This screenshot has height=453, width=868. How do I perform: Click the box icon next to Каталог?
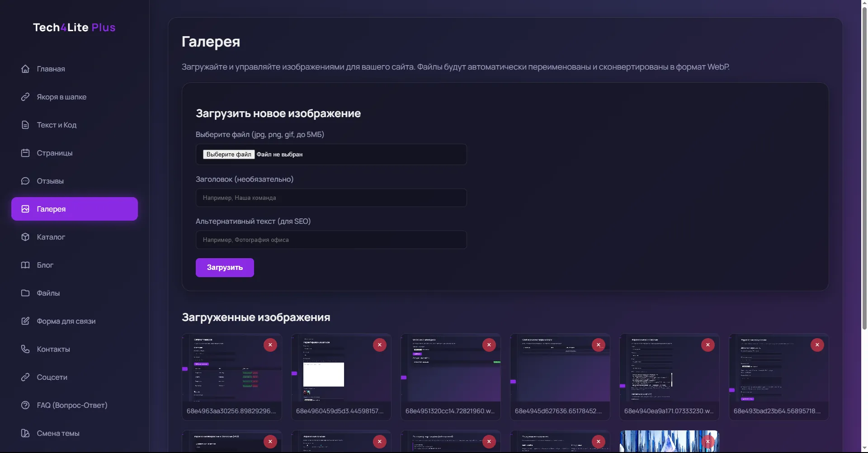[25, 237]
